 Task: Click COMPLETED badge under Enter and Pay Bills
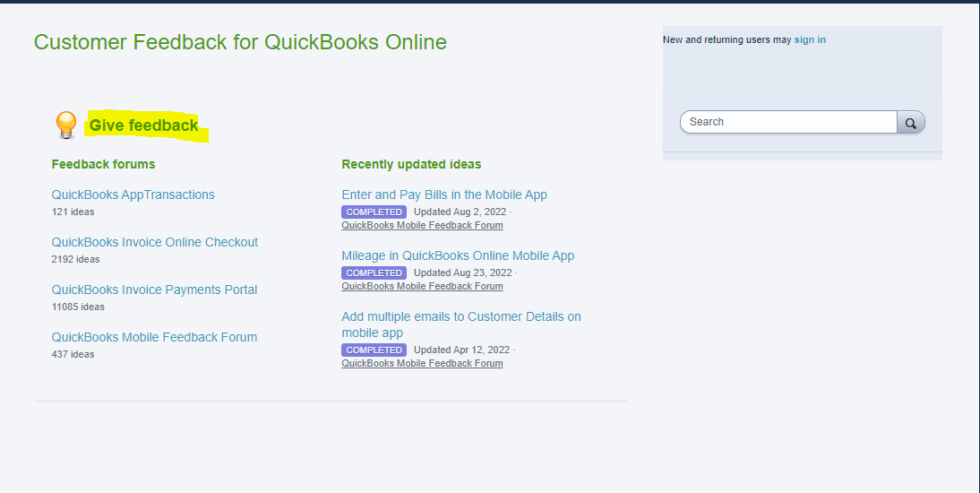pyautogui.click(x=374, y=212)
